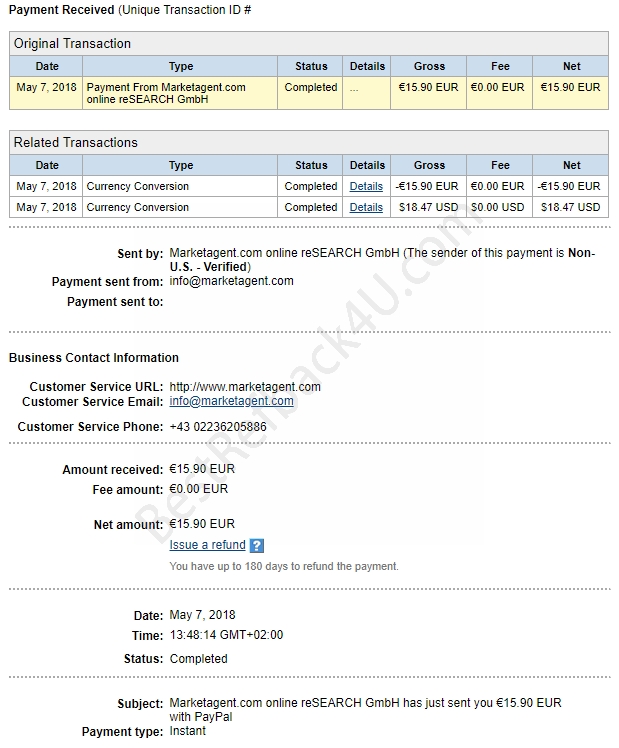The image size is (619, 748).
Task: Click the help icon beside Issue a refund
Action: [257, 545]
